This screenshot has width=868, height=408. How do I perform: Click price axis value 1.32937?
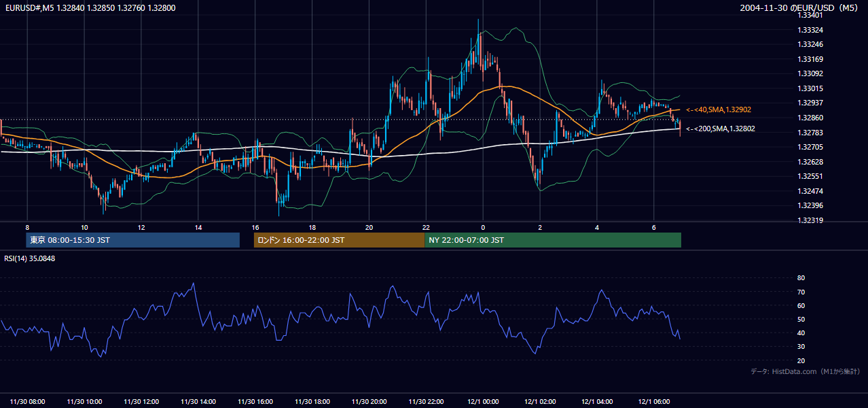[811, 103]
